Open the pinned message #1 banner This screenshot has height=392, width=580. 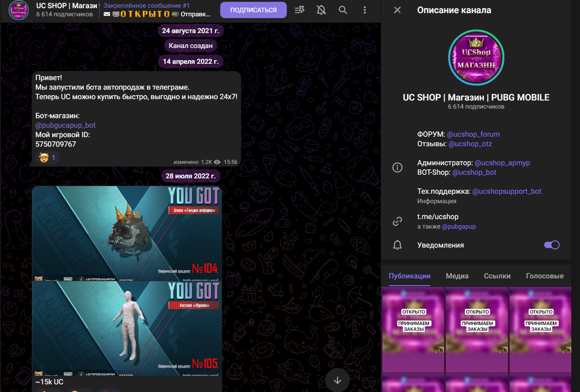tap(157, 10)
